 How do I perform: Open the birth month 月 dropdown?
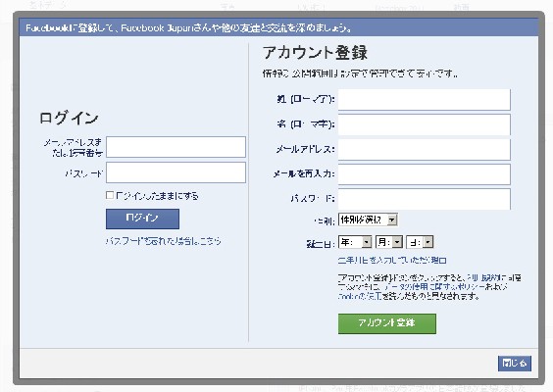tap(389, 242)
